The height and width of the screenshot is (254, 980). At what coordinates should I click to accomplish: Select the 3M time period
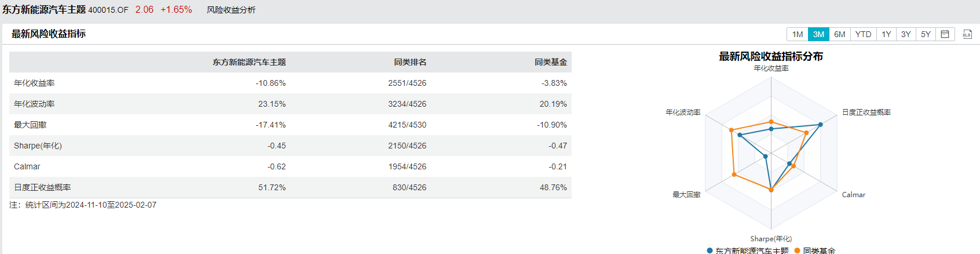point(818,34)
